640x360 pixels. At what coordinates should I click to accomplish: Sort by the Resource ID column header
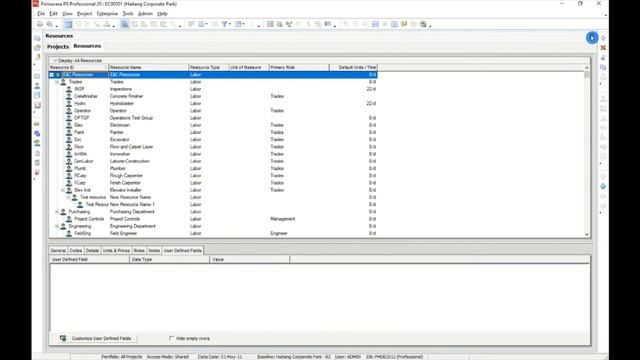pyautogui.click(x=78, y=67)
